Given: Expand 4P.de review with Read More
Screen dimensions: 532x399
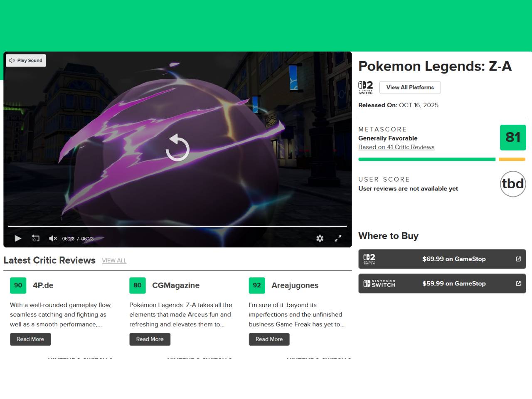Looking at the screenshot, I should pyautogui.click(x=30, y=339).
